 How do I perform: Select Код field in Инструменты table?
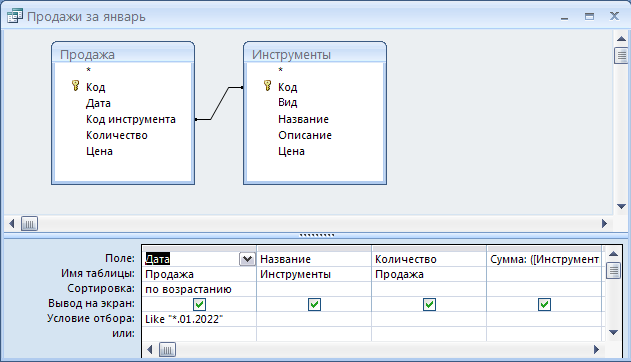[x=287, y=87]
